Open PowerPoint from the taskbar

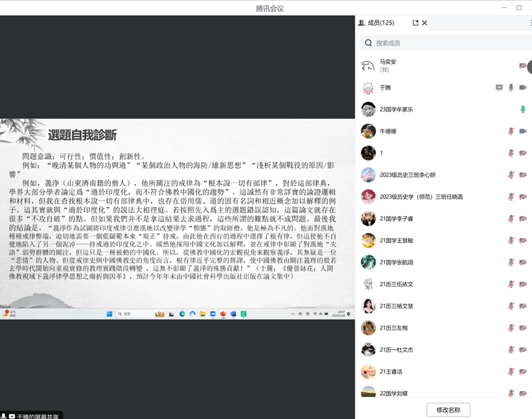pyautogui.click(x=224, y=315)
